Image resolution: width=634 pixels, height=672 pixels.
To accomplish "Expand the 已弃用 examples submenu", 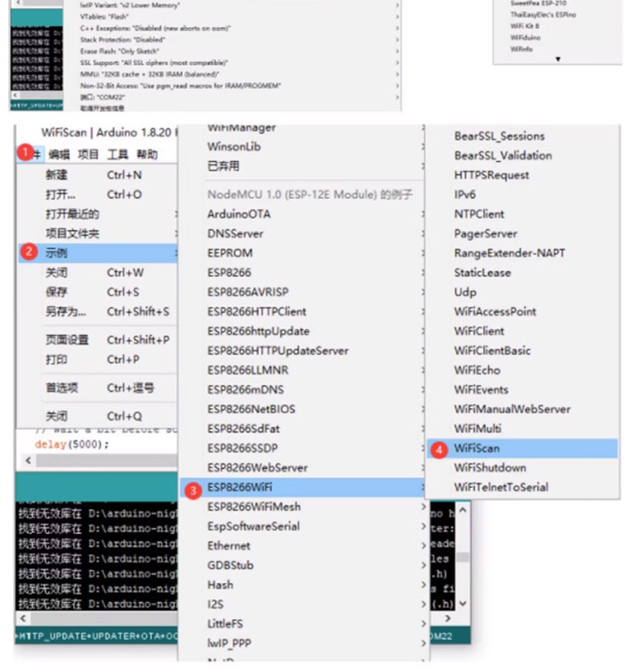I will tap(303, 166).
